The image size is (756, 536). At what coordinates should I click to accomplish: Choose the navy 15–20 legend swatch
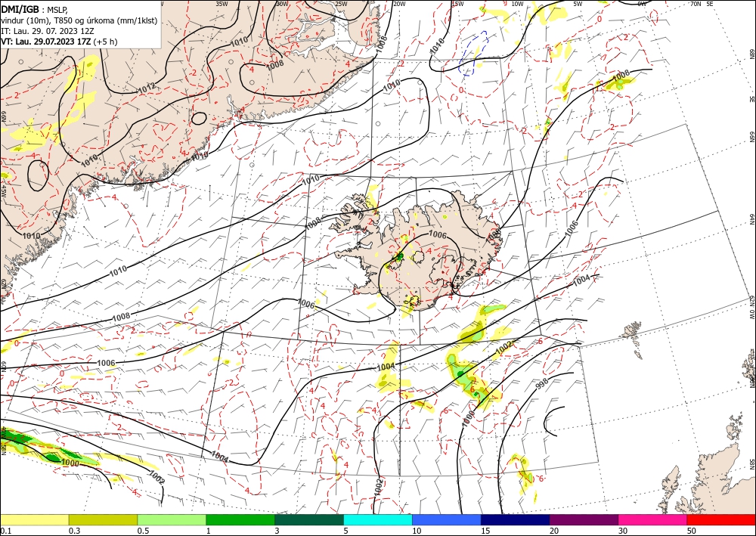click(x=516, y=519)
